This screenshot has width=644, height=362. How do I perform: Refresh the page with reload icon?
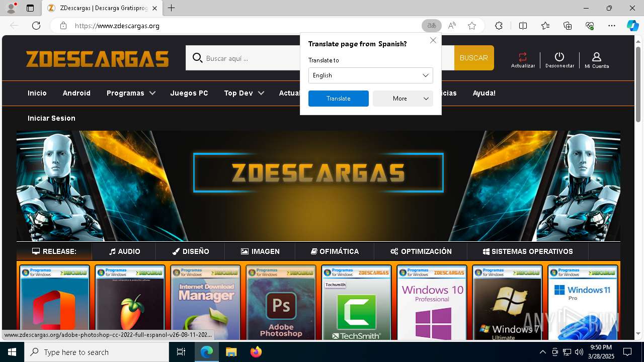[x=36, y=26]
